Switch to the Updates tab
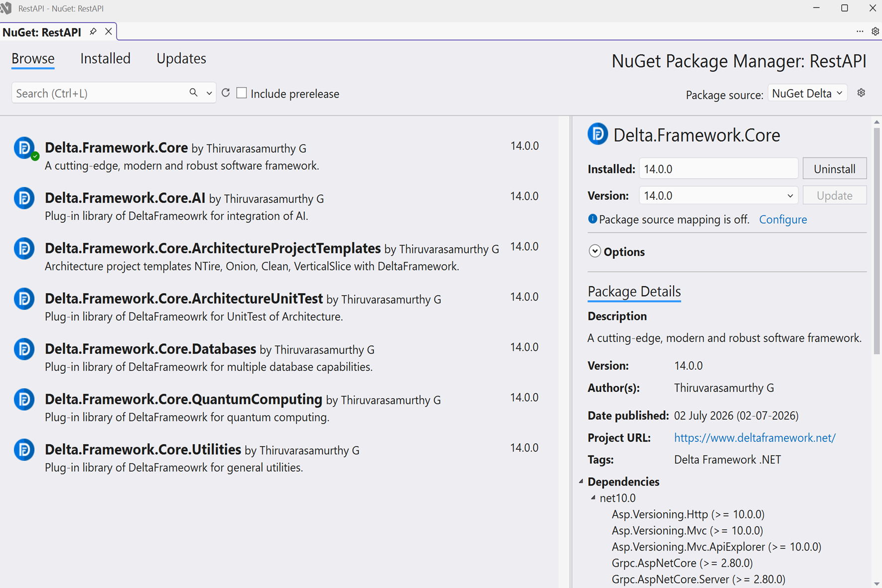Image resolution: width=882 pixels, height=588 pixels. 181,59
